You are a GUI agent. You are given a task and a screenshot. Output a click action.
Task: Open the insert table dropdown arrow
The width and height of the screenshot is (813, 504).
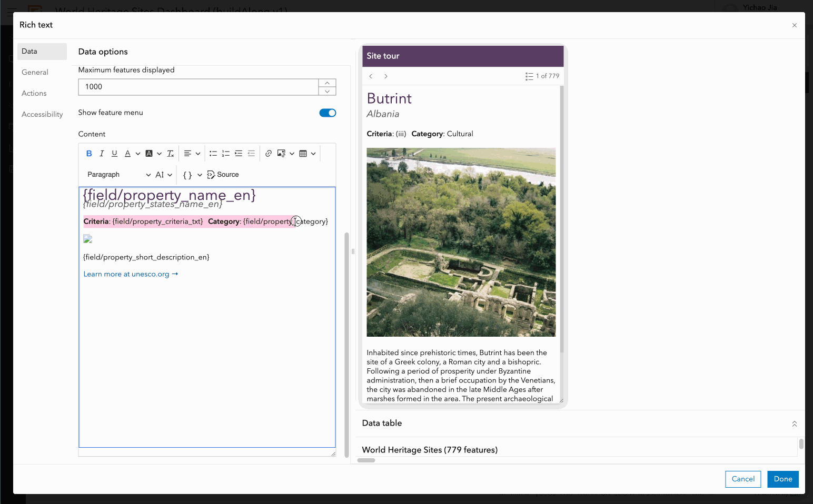coord(313,154)
